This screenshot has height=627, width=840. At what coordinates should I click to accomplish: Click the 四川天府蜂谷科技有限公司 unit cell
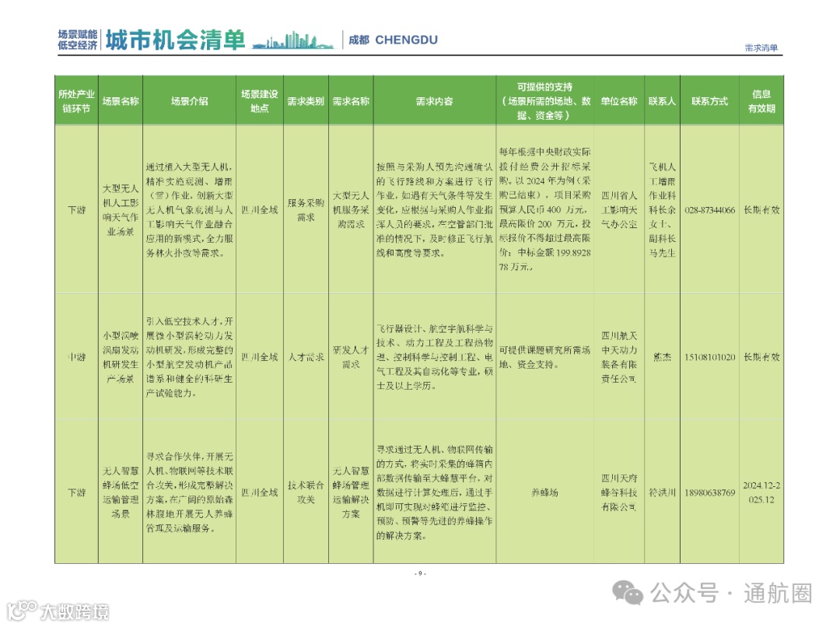click(x=619, y=492)
